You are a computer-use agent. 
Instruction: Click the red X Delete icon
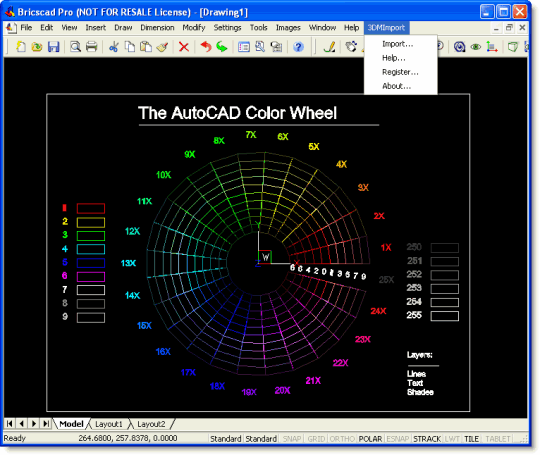coord(184,46)
